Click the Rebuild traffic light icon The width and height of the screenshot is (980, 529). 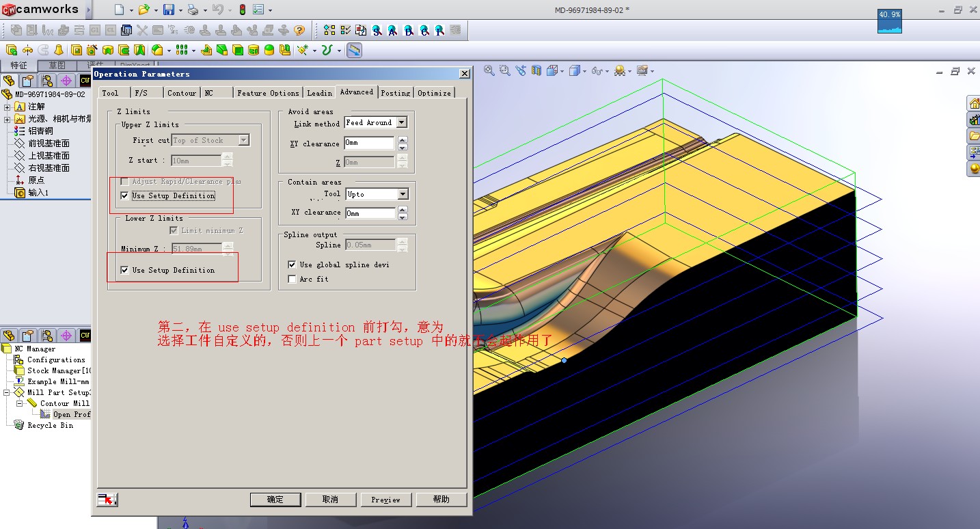tap(242, 10)
